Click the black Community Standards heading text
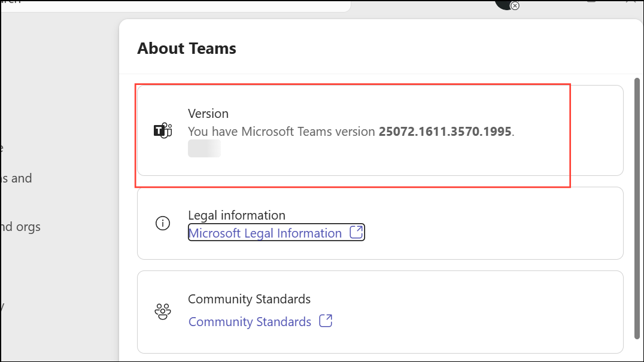The height and width of the screenshot is (362, 644). [250, 299]
